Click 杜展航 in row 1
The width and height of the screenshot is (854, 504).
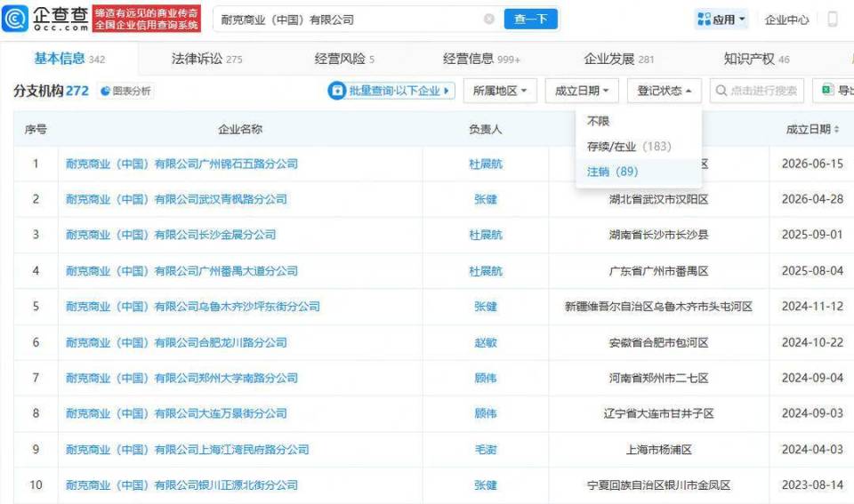tap(486, 164)
